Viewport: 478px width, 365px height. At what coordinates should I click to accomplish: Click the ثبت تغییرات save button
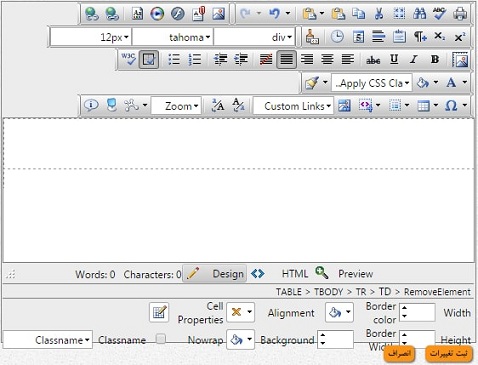[x=449, y=354]
